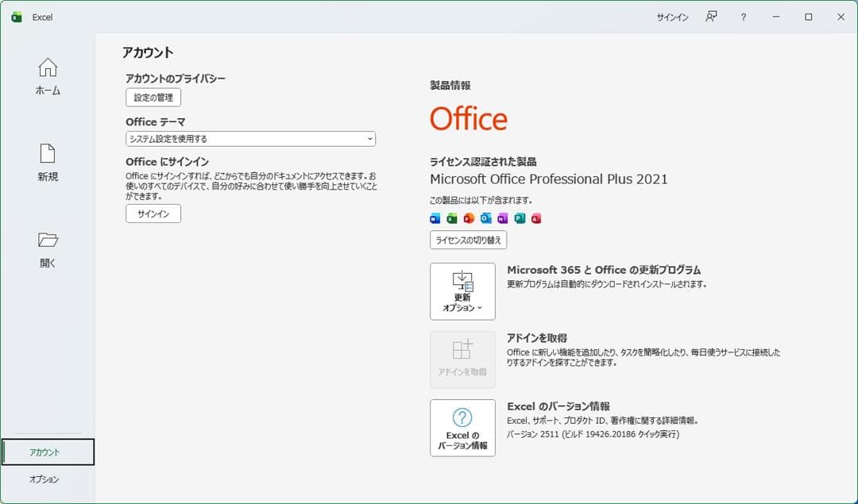Click the PowerPoint app icon
The height and width of the screenshot is (504, 858).
tap(468, 218)
